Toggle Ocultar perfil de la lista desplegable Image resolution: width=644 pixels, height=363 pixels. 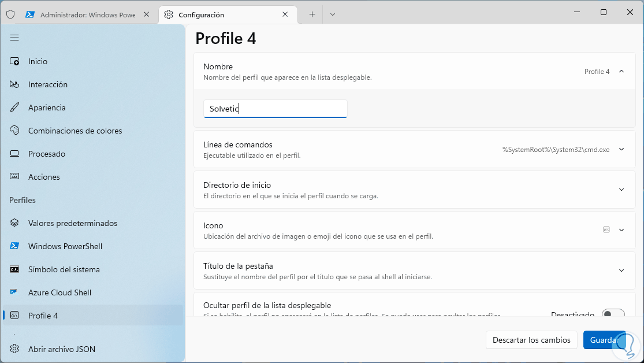(x=613, y=314)
